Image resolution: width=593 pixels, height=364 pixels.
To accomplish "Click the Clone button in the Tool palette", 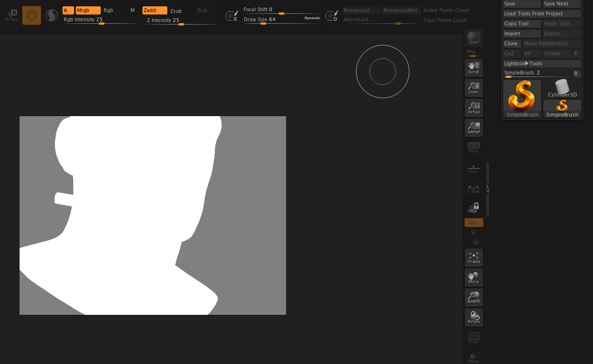I will (x=511, y=43).
